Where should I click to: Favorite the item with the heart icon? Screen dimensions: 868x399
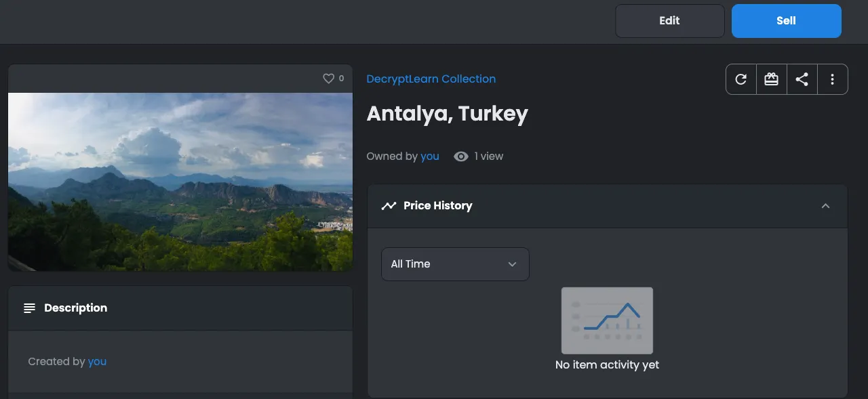tap(329, 79)
